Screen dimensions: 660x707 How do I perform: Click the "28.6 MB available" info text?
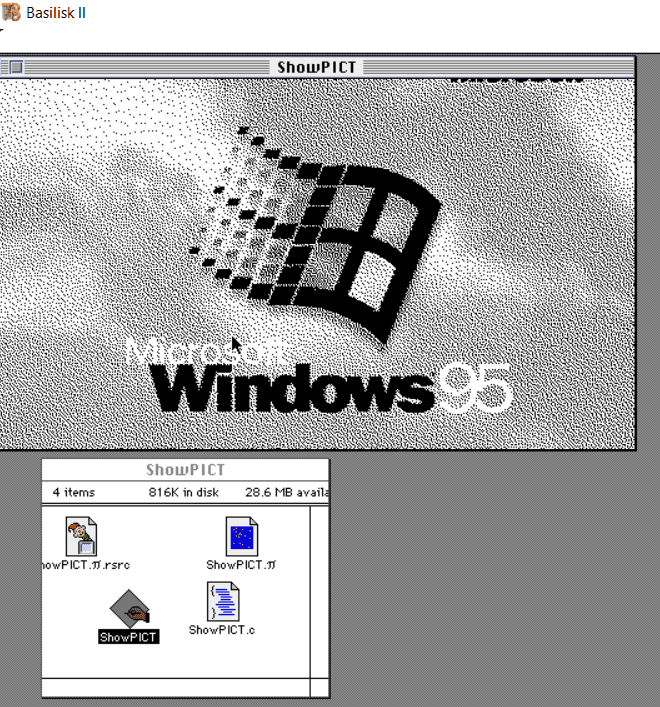[x=286, y=492]
